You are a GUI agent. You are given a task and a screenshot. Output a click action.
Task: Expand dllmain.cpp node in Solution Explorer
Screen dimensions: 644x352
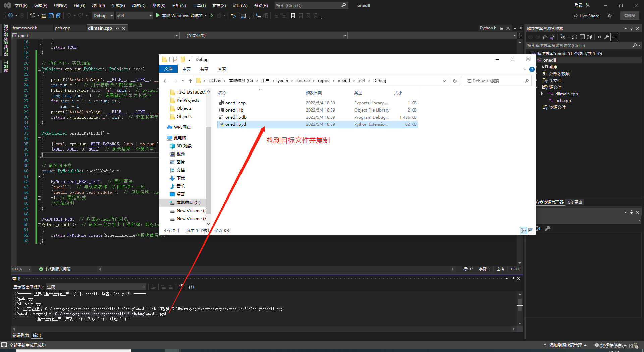542,94
